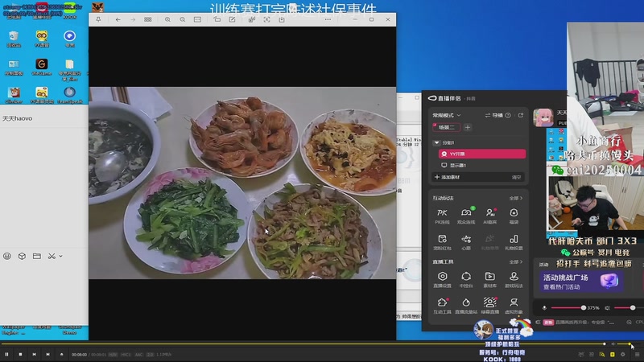Screen dimensions: 644x362
Task: Open 互动工具 interactive tools
Action: 442,306
